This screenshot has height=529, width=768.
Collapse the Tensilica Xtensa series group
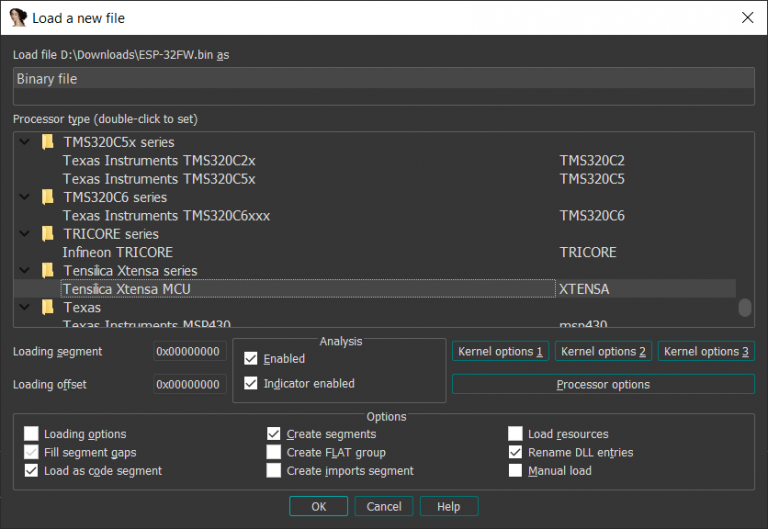tap(25, 270)
